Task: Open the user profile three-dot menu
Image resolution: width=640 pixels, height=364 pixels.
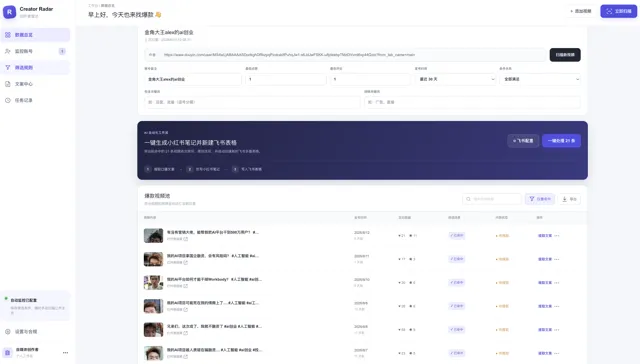Action: (x=65, y=353)
